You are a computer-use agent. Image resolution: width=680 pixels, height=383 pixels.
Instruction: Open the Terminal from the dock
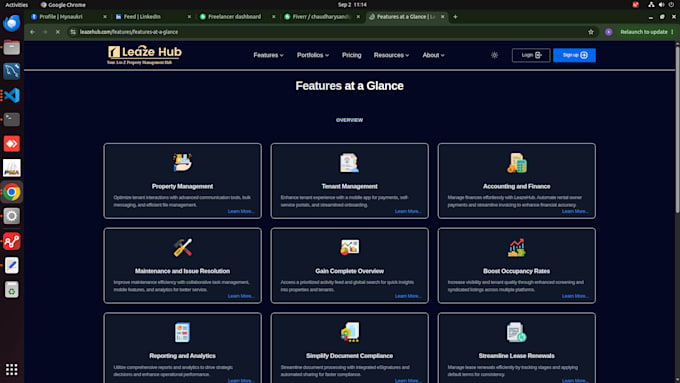[12, 119]
